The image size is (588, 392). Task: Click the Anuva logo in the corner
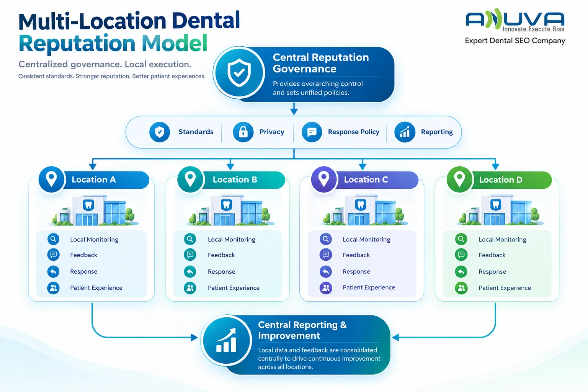pos(515,20)
